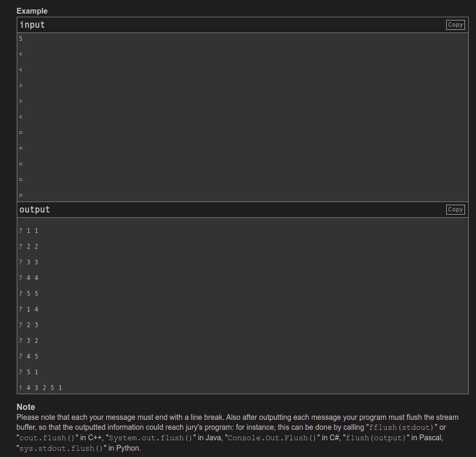476x457 pixels.
Task: Click output line '? 1 4'
Action: pyautogui.click(x=29, y=309)
